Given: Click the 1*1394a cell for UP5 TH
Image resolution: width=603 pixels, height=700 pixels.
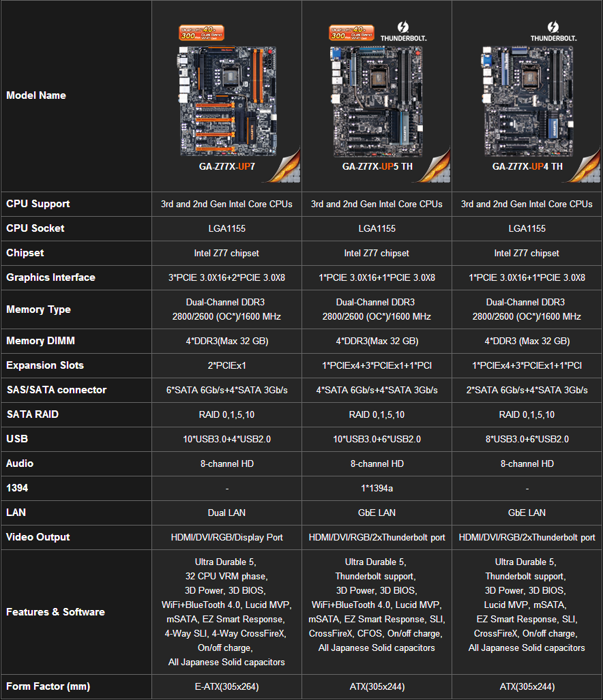Looking at the screenshot, I should click(377, 488).
